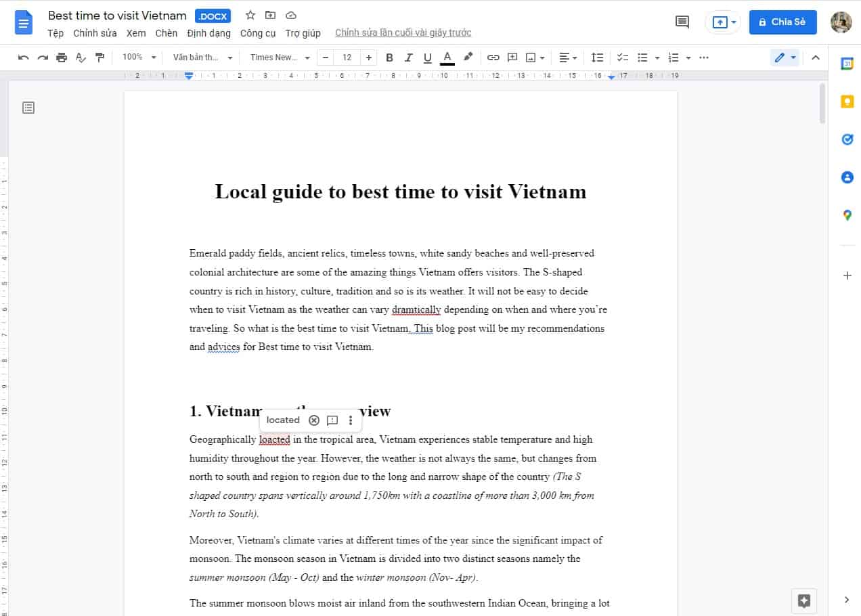Viewport: 861px width, 616px height.
Task: Open Google Tasks in side panel
Action: pos(847,139)
